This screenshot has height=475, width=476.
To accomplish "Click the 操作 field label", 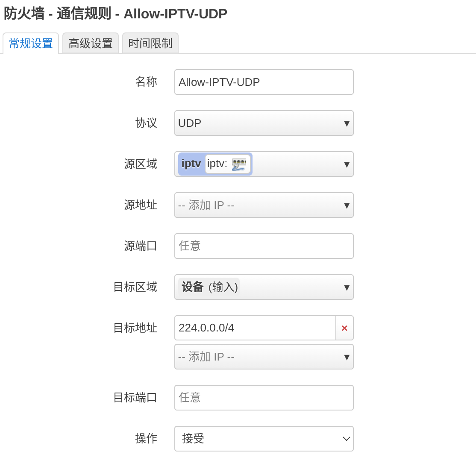I will tap(146, 439).
